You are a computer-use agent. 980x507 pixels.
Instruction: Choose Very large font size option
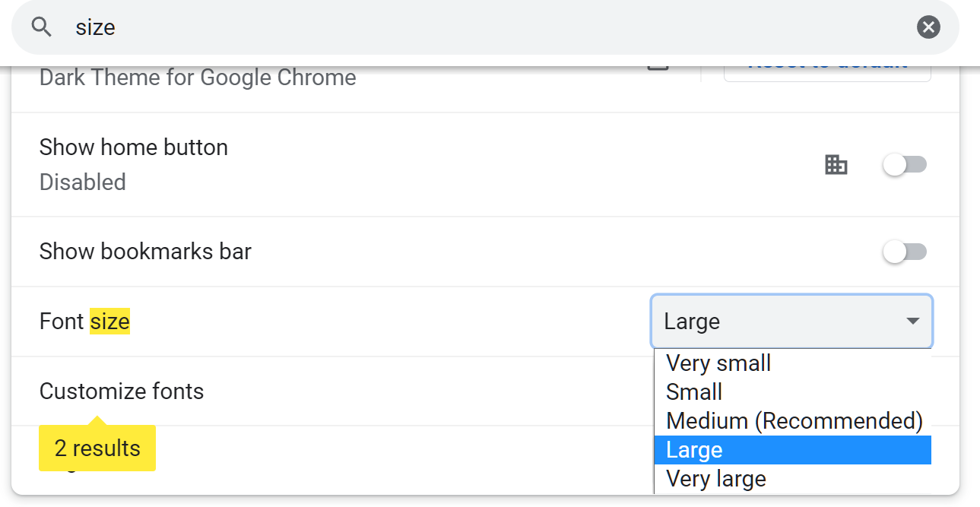[x=715, y=479]
